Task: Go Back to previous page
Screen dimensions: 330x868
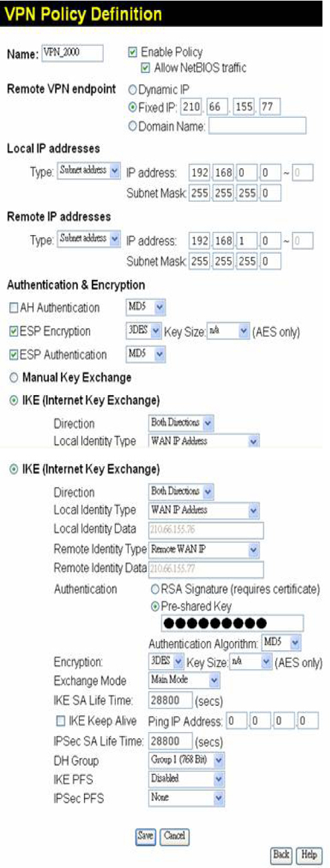Action: pos(281,855)
